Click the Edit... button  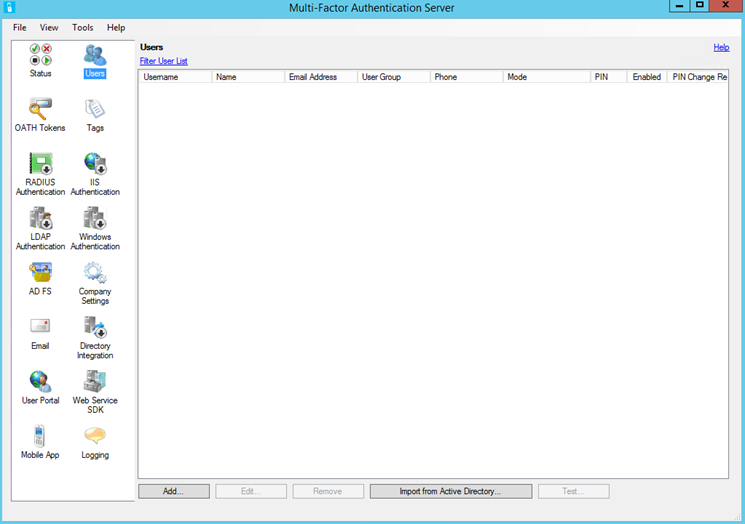click(x=251, y=491)
